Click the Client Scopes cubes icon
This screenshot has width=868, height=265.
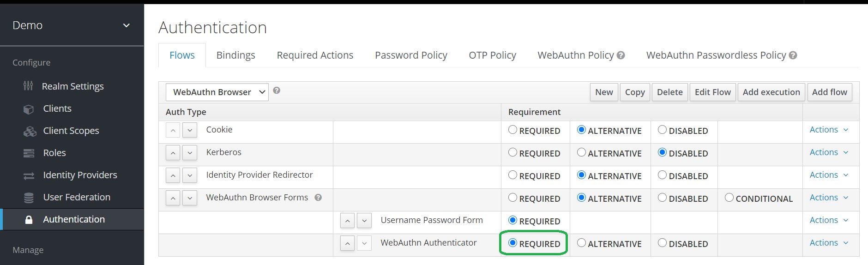pyautogui.click(x=30, y=132)
